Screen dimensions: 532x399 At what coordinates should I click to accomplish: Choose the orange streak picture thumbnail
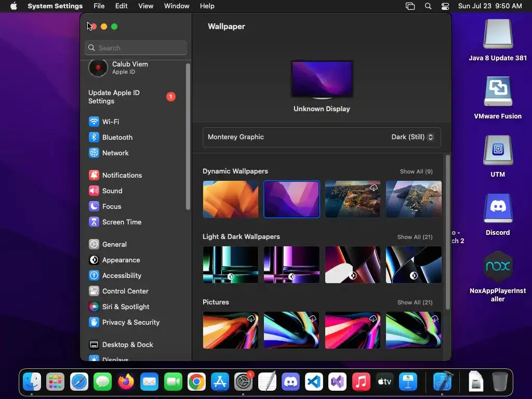click(x=230, y=330)
